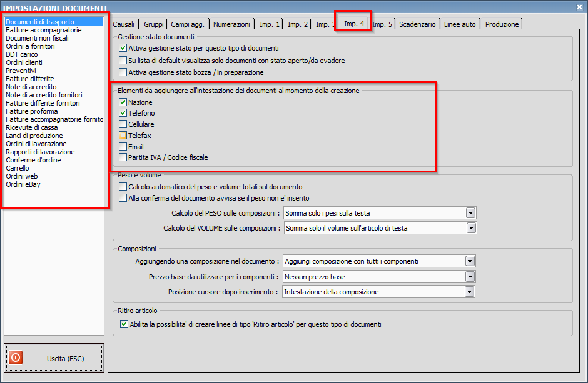Check the Email checkbox
Image resolution: width=588 pixels, height=383 pixels.
pyautogui.click(x=123, y=146)
